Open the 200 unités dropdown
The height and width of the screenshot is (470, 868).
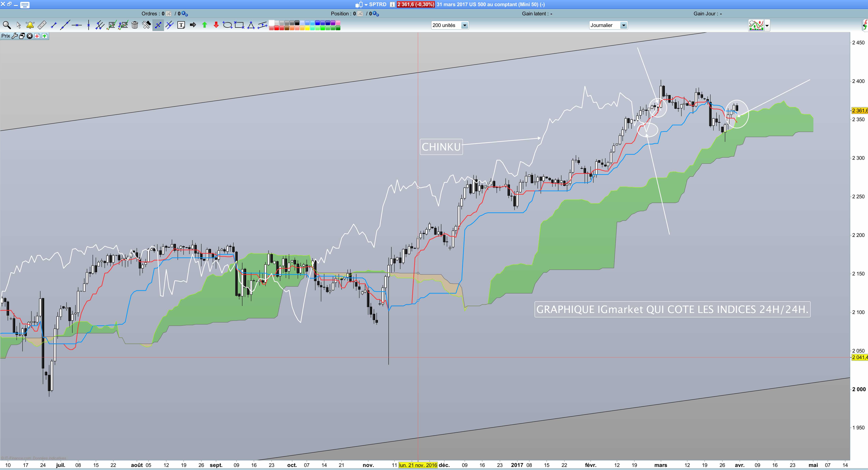point(465,25)
